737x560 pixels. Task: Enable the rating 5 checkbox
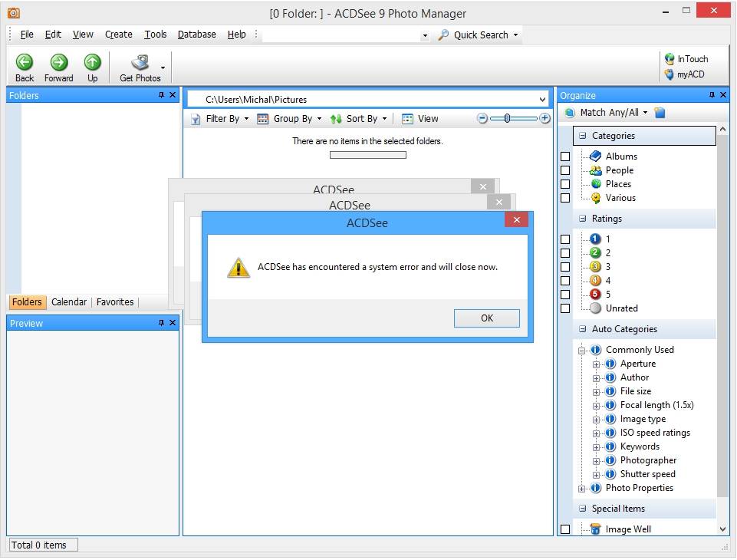[x=565, y=295]
